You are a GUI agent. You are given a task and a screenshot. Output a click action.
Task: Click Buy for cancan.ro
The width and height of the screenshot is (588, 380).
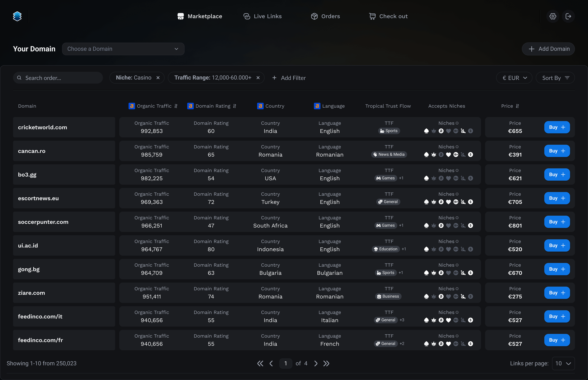tap(557, 151)
